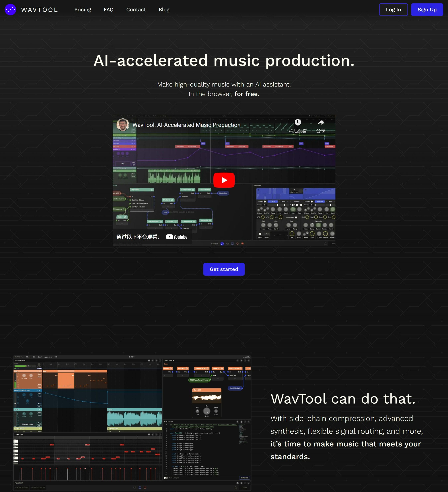Click the WavTool logo icon
The image size is (448, 492).
[x=10, y=9]
